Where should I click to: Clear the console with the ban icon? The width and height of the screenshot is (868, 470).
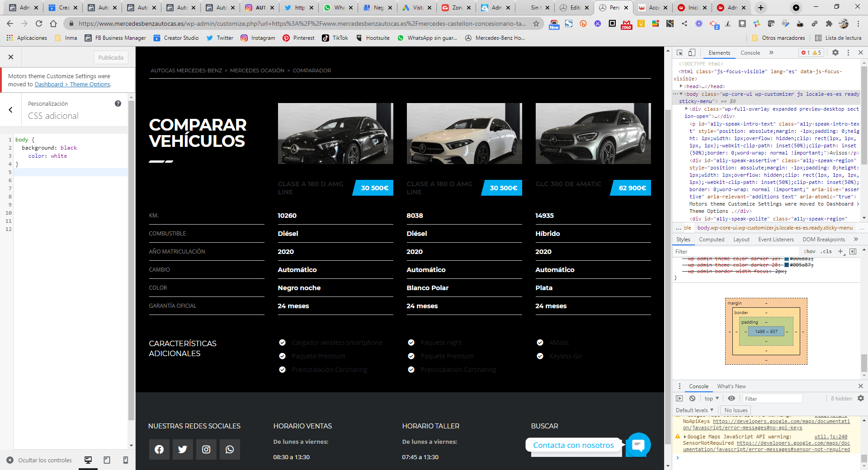[693, 399]
